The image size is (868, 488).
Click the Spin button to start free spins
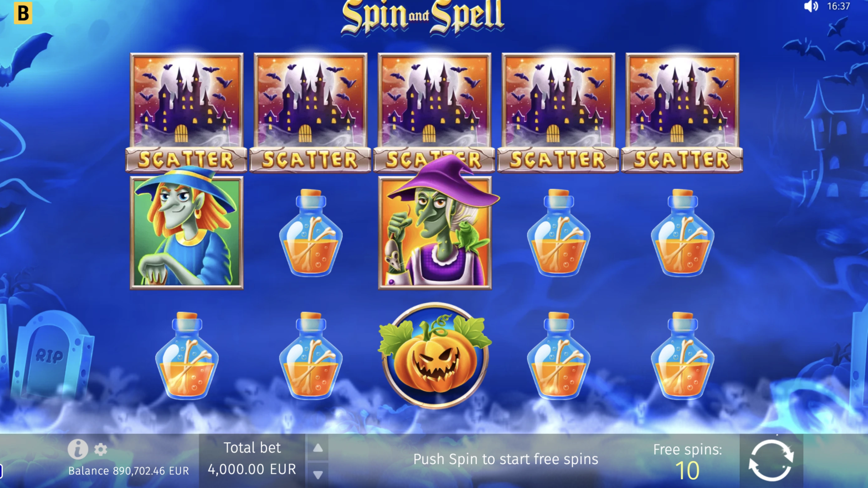[771, 460]
